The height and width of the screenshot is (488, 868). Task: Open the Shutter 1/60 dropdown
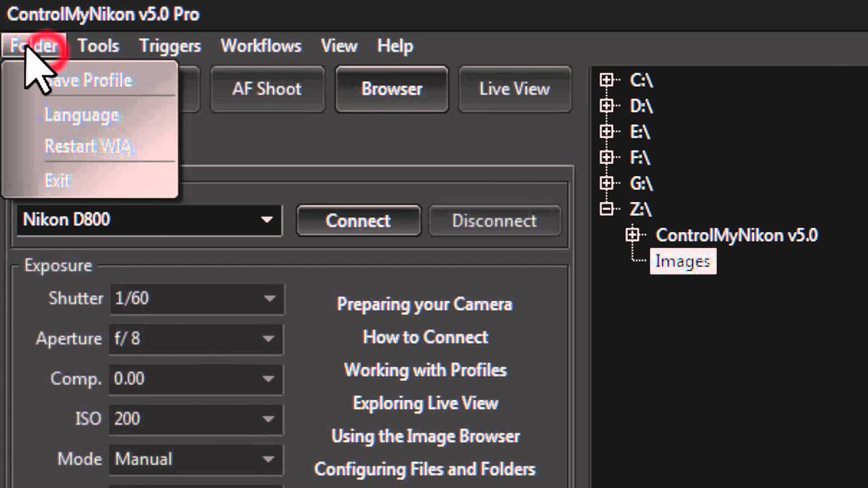[197, 299]
